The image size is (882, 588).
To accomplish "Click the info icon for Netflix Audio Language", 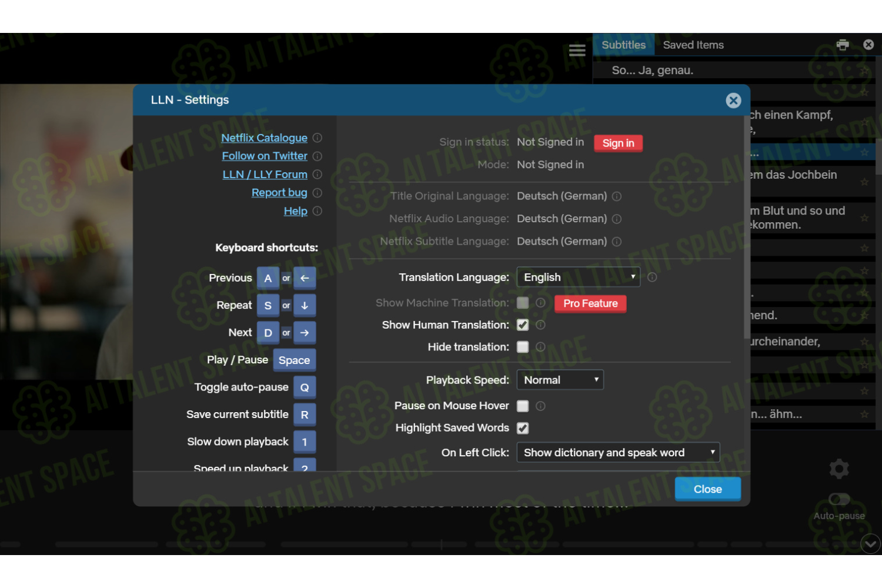I will click(x=617, y=219).
